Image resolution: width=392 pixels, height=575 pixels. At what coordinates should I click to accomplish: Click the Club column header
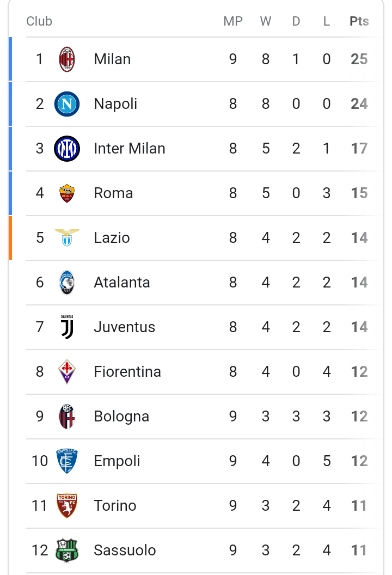click(x=39, y=21)
